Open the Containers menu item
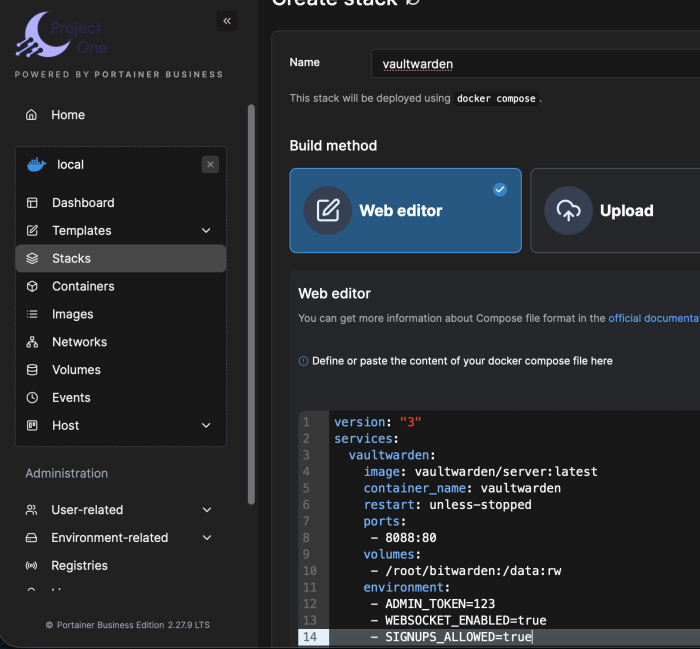The width and height of the screenshot is (700, 649). click(121, 286)
